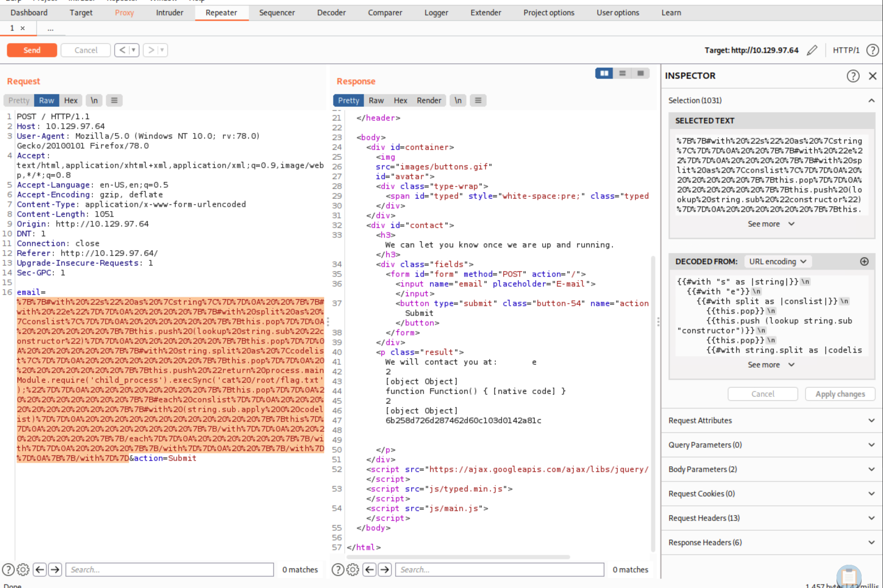Click the request search input field
The height and width of the screenshot is (588, 883).
click(170, 569)
